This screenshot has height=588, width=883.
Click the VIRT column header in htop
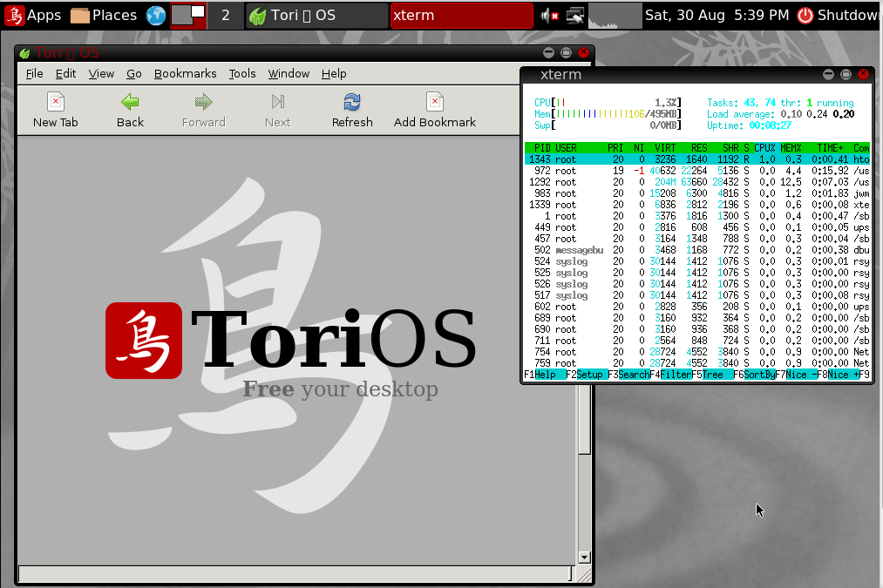[665, 148]
